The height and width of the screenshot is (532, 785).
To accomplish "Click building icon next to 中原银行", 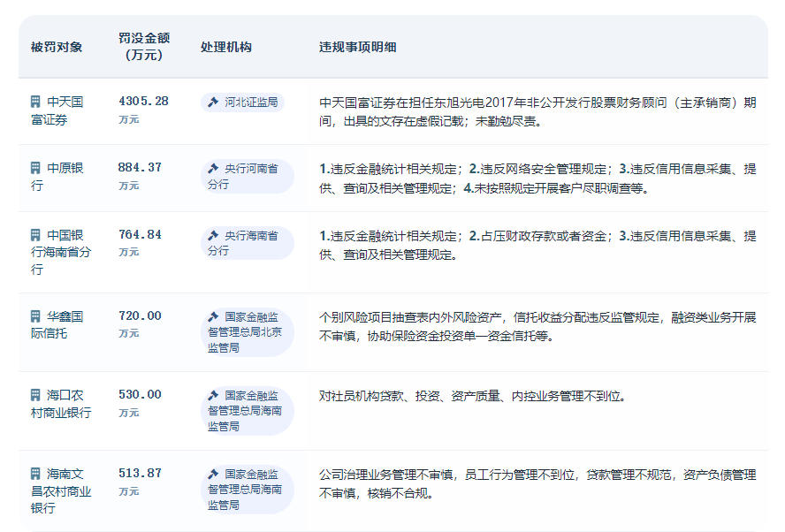I will pos(35,168).
